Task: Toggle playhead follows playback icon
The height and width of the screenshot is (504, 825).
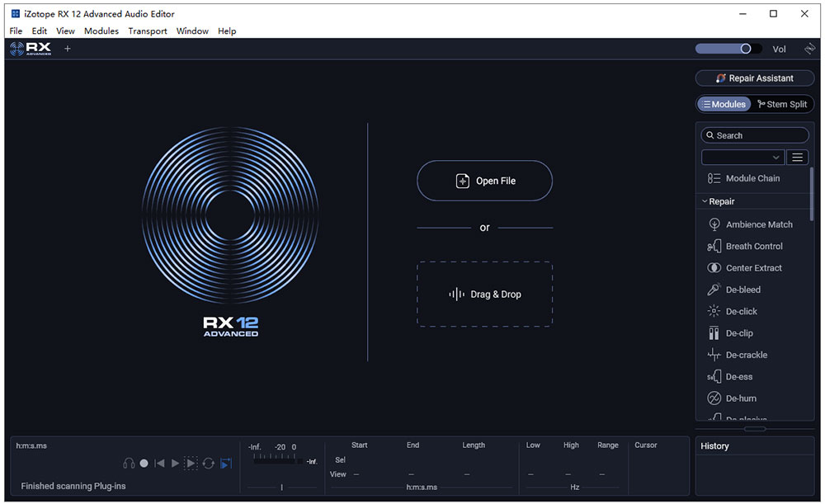Action: point(226,464)
